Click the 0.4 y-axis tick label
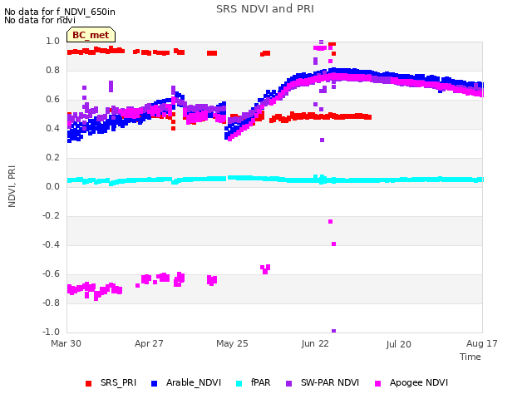532x399 pixels. [53, 128]
